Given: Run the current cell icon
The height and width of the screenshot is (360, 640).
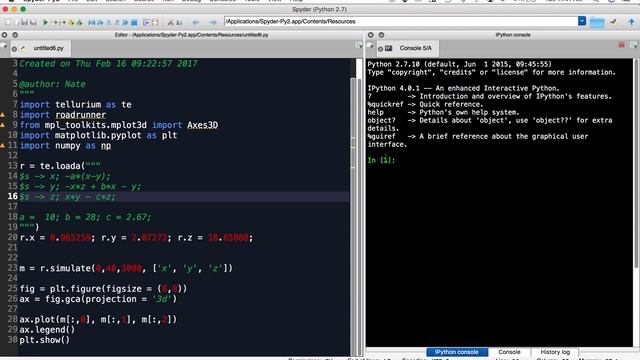Looking at the screenshot, I should [54, 22].
